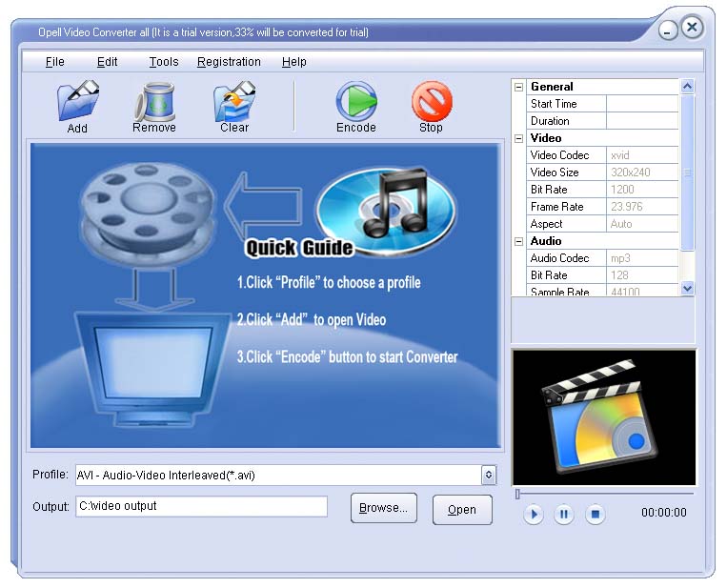The image size is (727, 588).
Task: Click the preview seek slider
Action: point(604,494)
